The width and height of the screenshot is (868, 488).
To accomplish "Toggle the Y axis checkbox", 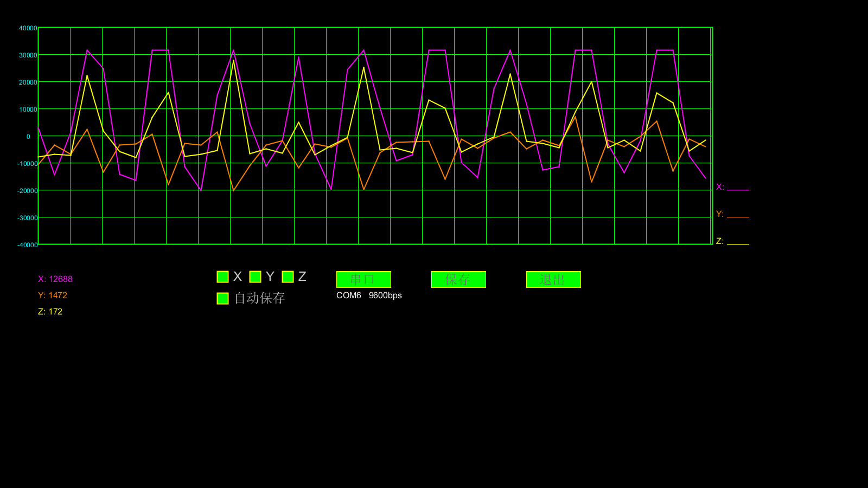I will [x=255, y=277].
